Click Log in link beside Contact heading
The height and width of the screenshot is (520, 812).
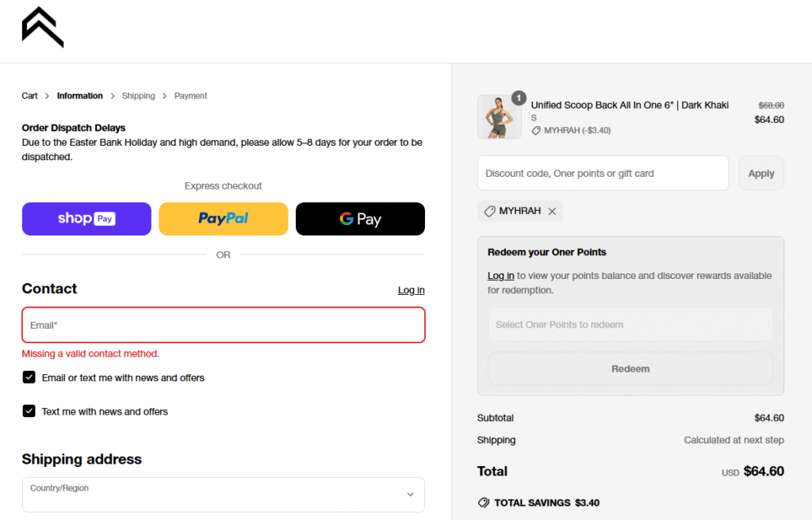coord(411,290)
